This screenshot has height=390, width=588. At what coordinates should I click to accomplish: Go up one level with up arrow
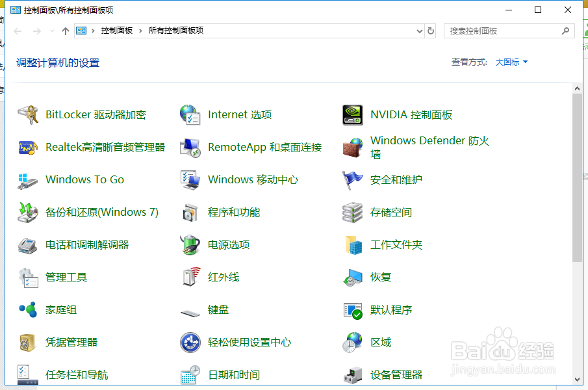[66, 31]
